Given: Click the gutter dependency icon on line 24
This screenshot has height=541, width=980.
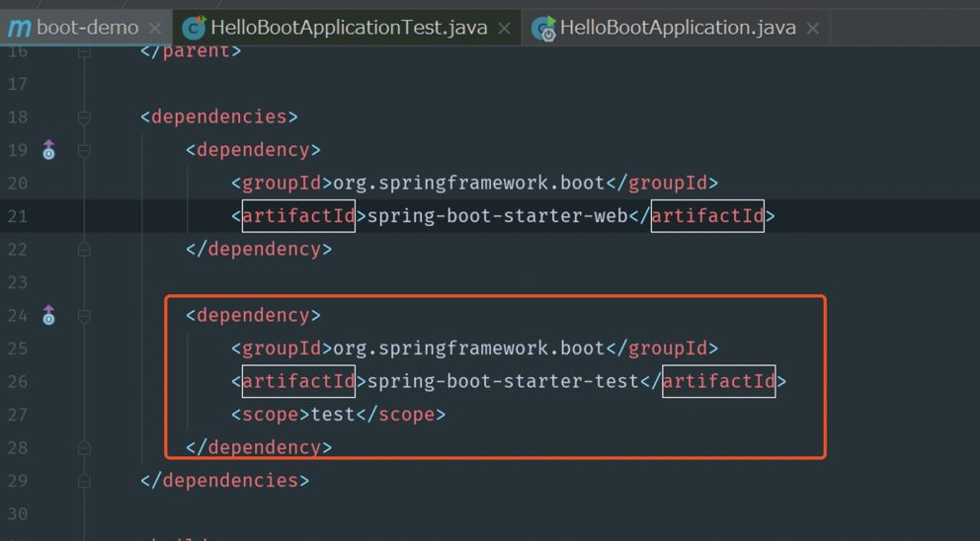Looking at the screenshot, I should tap(48, 316).
